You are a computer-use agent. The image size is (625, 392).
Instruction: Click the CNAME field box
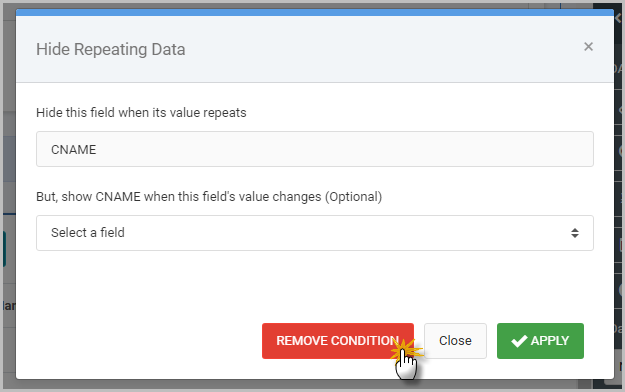coord(315,149)
